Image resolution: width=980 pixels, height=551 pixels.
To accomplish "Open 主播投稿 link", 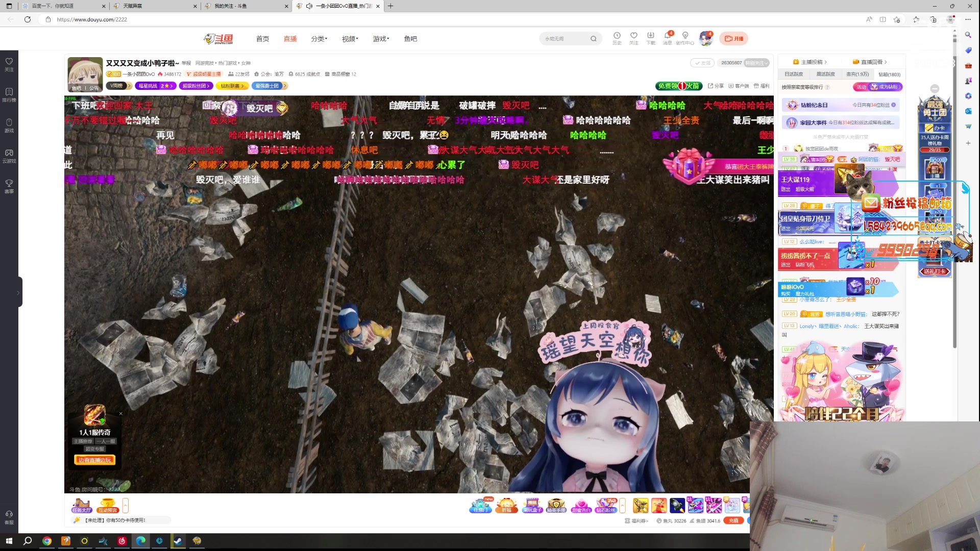I will [x=810, y=62].
